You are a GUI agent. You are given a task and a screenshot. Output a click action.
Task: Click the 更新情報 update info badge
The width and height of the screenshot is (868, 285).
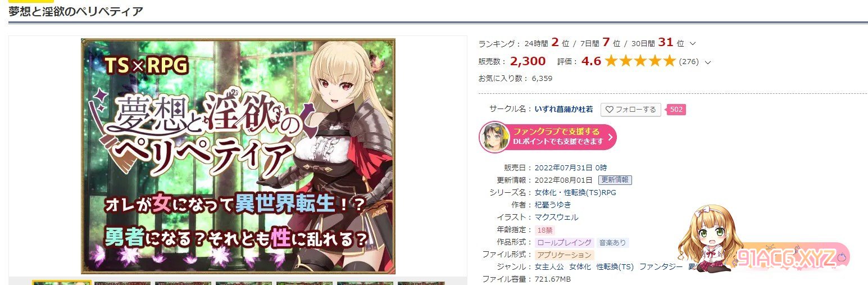tap(615, 180)
